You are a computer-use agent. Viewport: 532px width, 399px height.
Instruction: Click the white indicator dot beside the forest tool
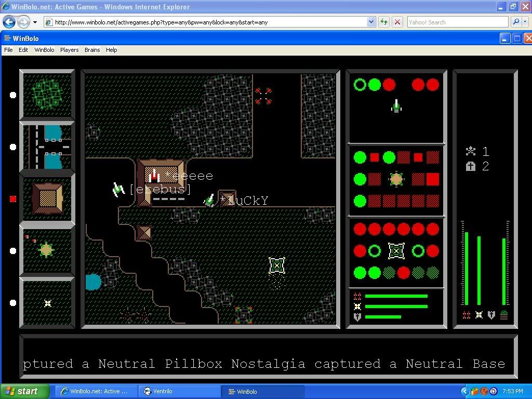point(13,95)
